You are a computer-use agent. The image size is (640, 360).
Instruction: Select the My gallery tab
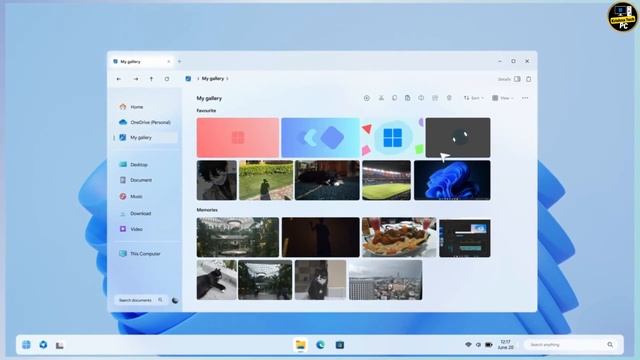click(142, 62)
